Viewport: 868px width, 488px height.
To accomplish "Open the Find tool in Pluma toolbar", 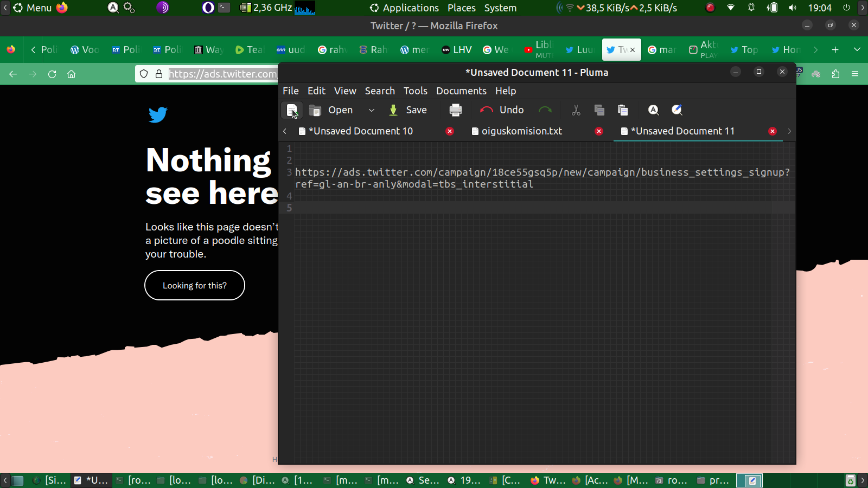I will [654, 110].
